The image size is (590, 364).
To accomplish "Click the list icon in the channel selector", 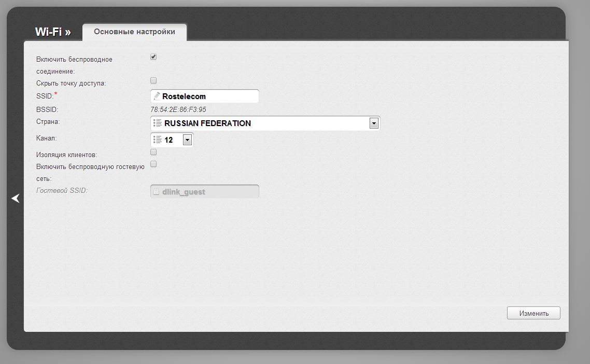I will [158, 139].
